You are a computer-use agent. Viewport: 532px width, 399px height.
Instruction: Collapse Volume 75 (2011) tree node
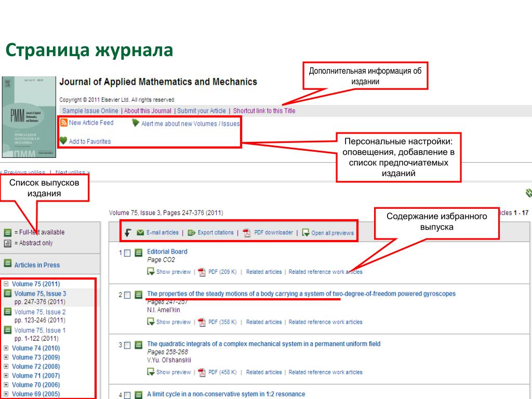click(6, 284)
